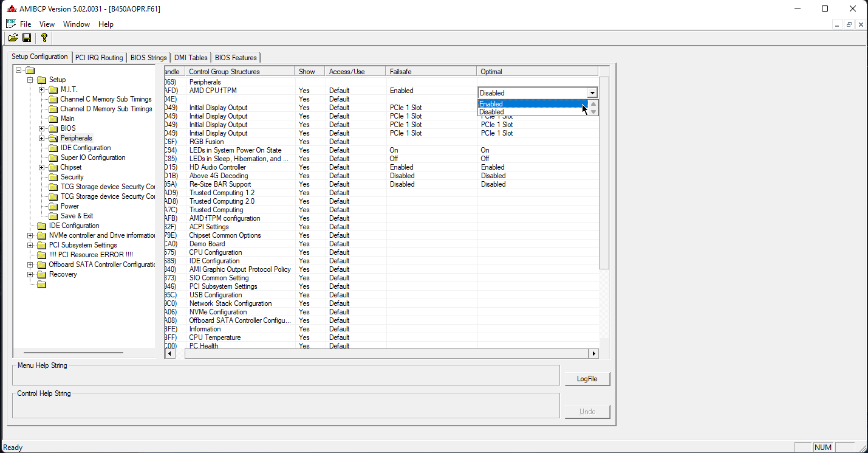This screenshot has height=453, width=868.
Task: Restore the inner document window
Action: (849, 24)
